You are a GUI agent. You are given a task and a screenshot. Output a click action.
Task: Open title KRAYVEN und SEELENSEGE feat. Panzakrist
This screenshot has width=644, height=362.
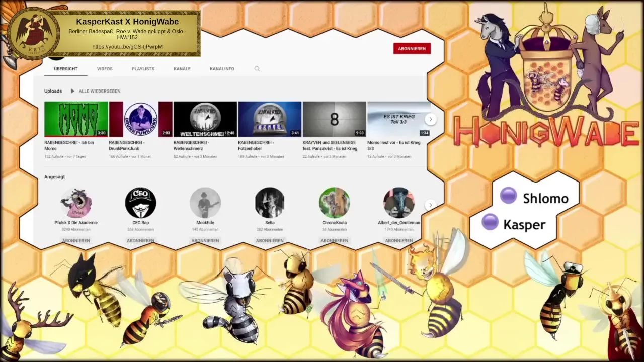(330, 145)
